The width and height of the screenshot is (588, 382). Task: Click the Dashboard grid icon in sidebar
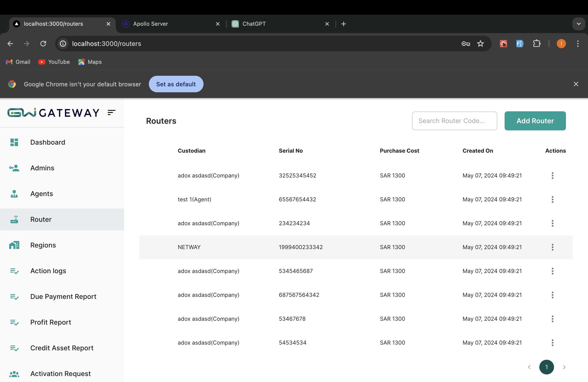tap(14, 142)
